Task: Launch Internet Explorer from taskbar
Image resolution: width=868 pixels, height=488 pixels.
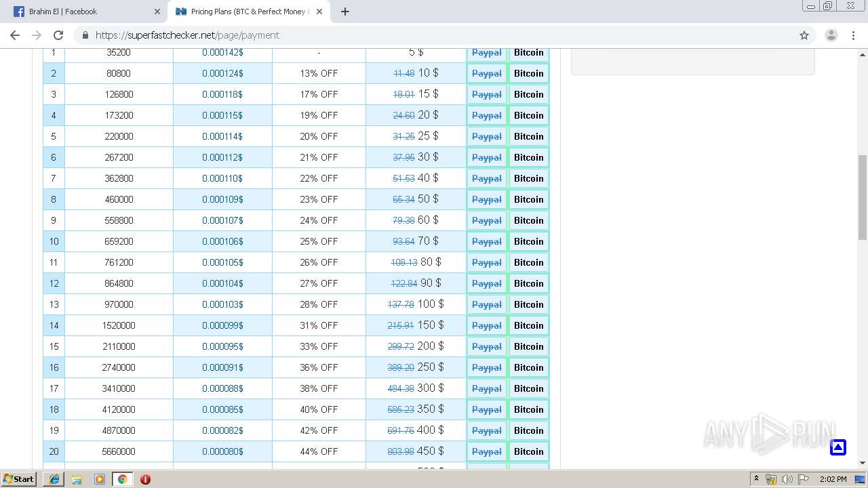Action: point(54,479)
